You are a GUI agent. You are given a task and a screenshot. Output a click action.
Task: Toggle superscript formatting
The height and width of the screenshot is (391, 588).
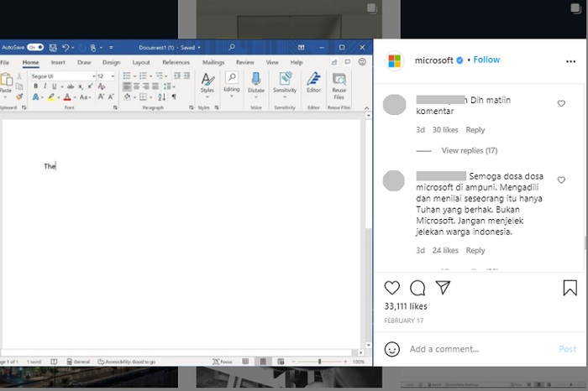pos(90,86)
